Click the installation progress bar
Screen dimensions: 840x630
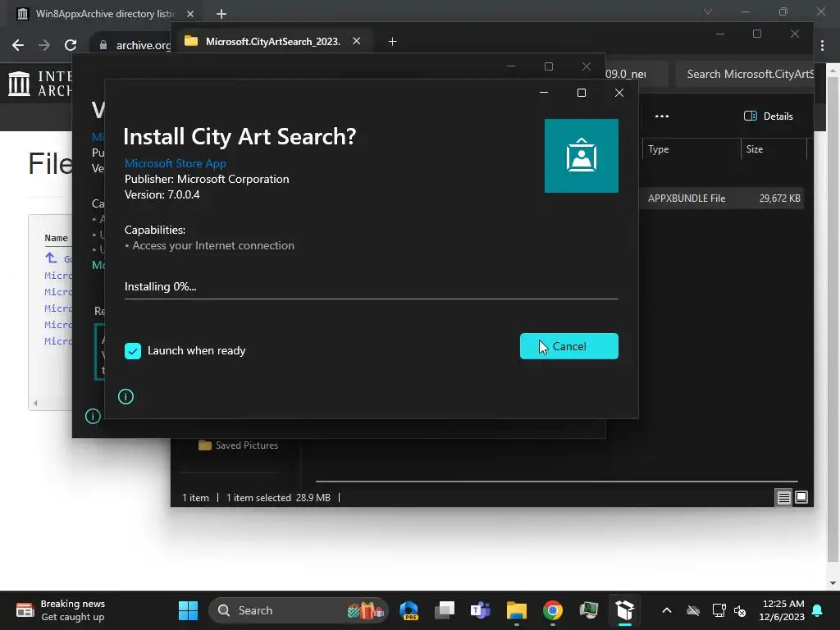pos(372,299)
